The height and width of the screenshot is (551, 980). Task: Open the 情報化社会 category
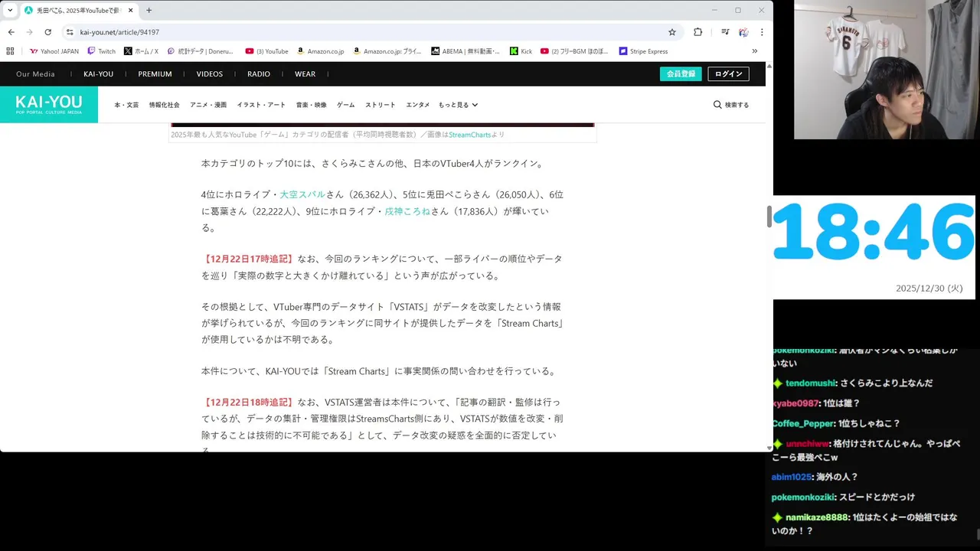coord(164,105)
